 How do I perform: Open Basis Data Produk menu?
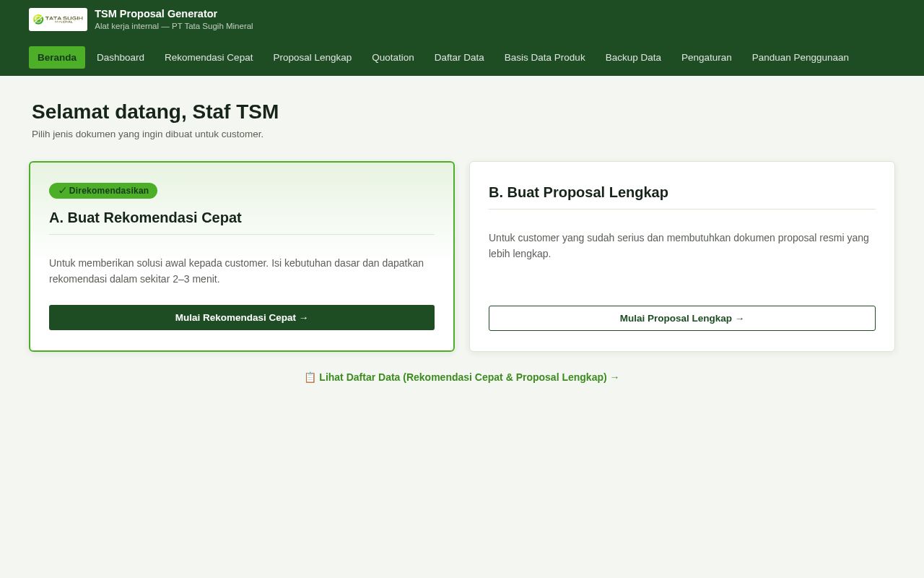[x=545, y=58]
